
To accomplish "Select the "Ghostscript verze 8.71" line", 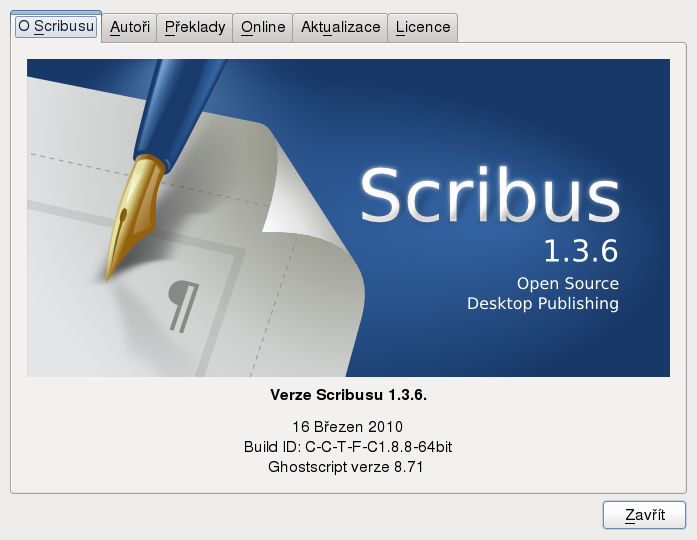I will (x=346, y=467).
